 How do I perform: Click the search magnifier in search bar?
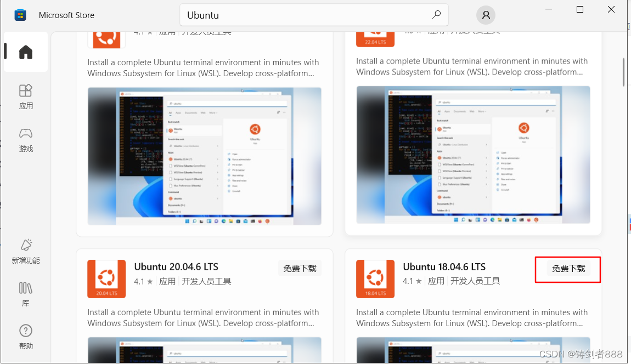tap(436, 14)
